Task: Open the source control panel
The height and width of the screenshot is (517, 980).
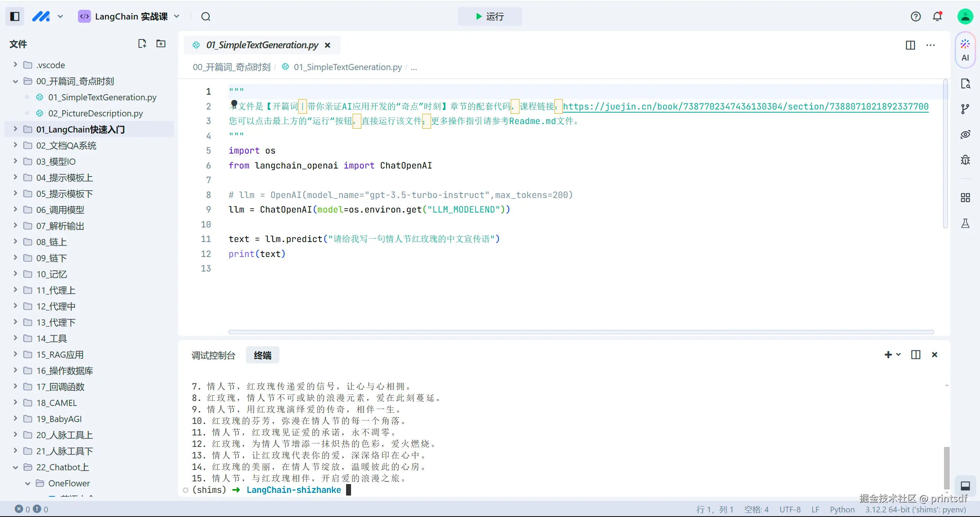Action: [x=965, y=108]
